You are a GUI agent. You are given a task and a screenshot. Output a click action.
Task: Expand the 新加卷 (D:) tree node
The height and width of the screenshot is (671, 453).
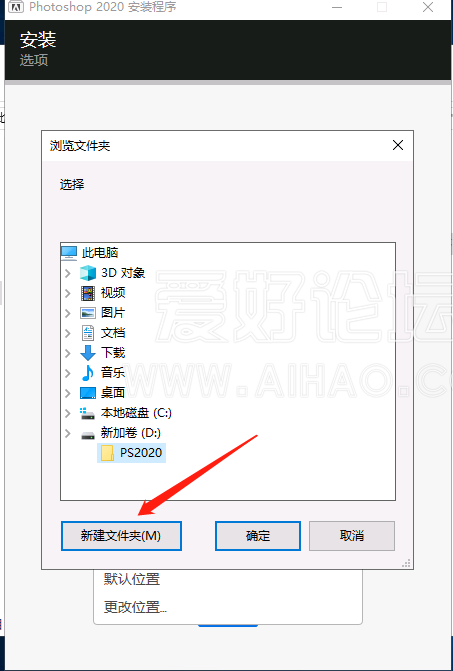tap(68, 433)
